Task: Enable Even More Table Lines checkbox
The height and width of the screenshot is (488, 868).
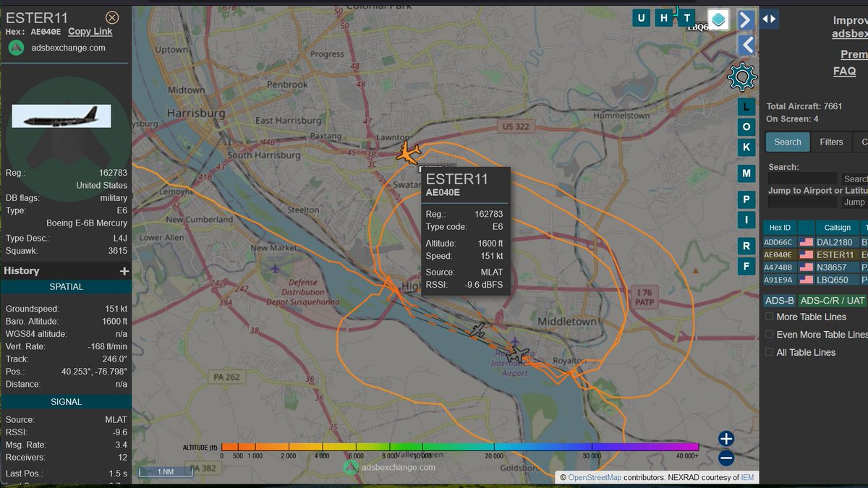Action: tap(769, 335)
